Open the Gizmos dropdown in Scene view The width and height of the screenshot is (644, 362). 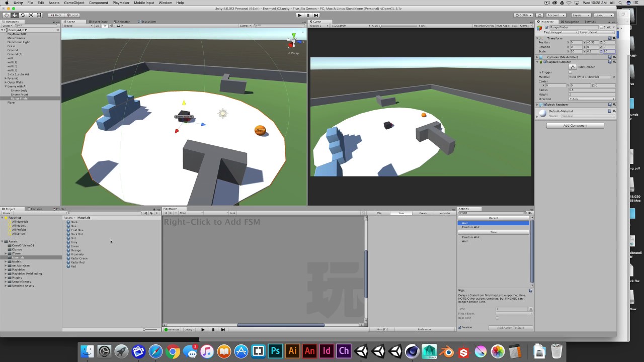pos(245,26)
